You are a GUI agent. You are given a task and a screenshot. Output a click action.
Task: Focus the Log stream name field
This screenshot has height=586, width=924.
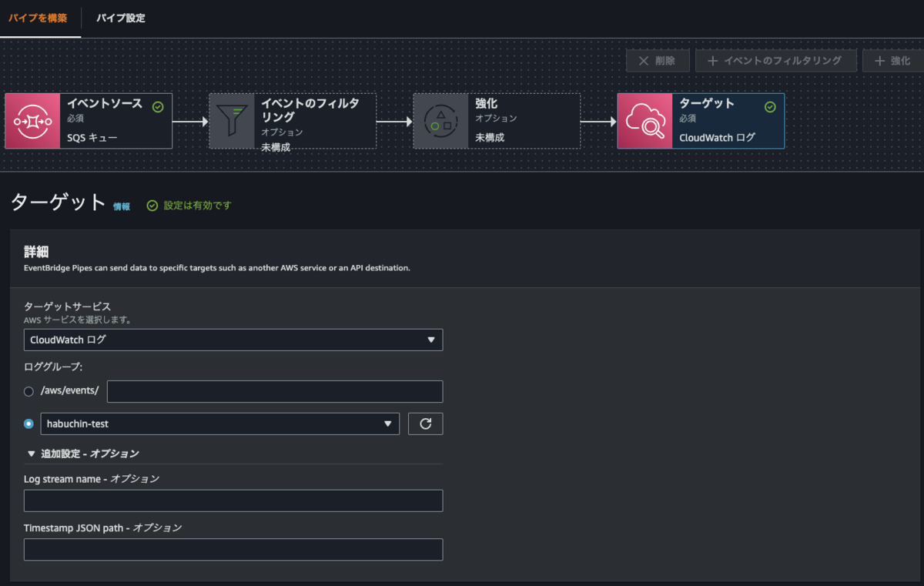(x=233, y=501)
